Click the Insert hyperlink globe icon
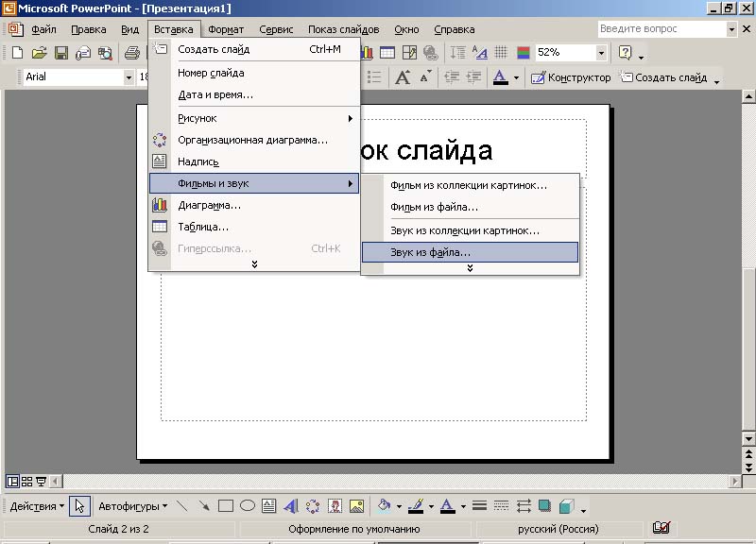 click(431, 53)
